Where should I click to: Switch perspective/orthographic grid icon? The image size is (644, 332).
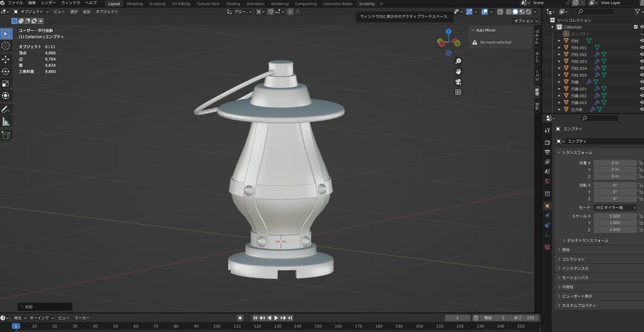pos(458,93)
